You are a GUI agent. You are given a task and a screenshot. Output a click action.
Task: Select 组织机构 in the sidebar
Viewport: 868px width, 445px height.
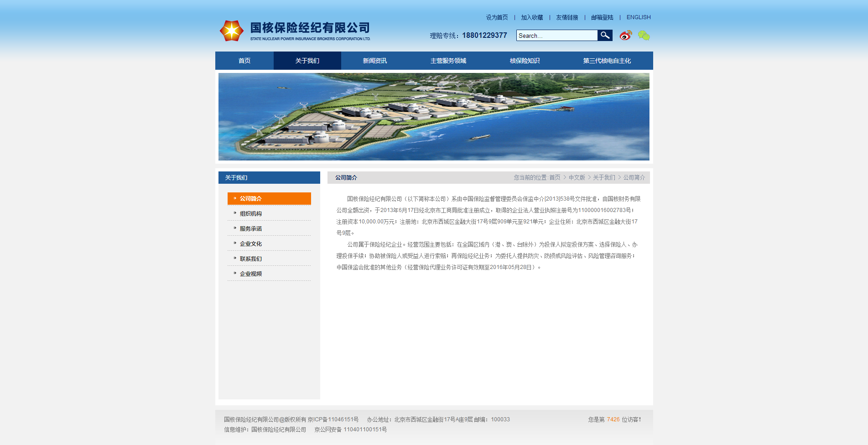click(x=251, y=214)
